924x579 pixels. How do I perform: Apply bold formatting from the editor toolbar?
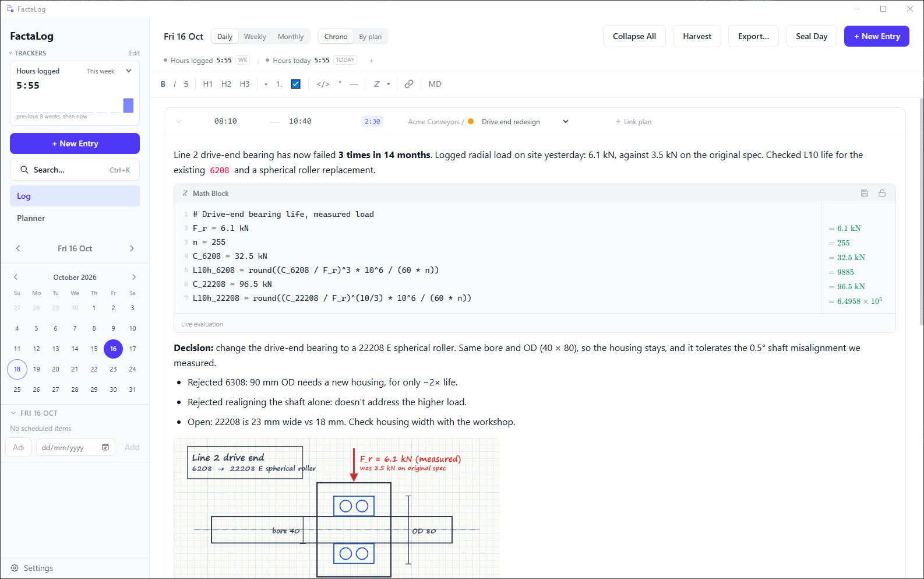tap(163, 84)
